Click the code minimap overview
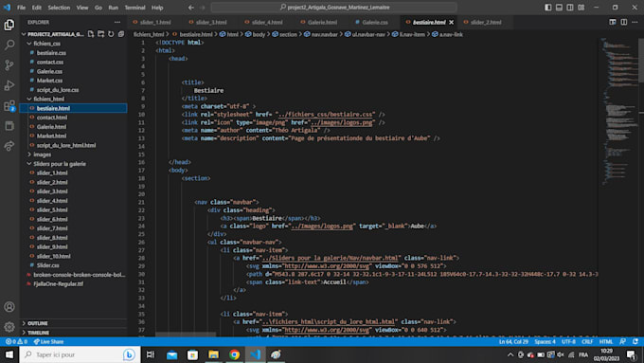 (618, 111)
